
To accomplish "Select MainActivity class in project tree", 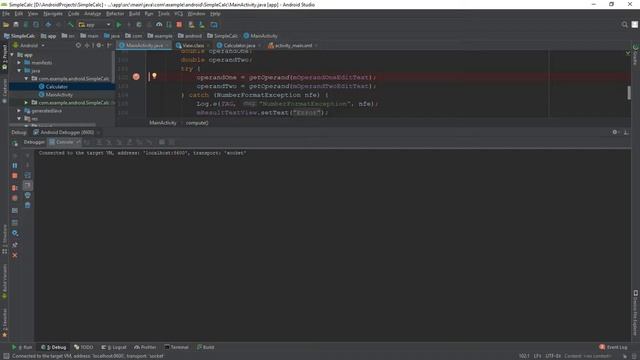I will (59, 95).
